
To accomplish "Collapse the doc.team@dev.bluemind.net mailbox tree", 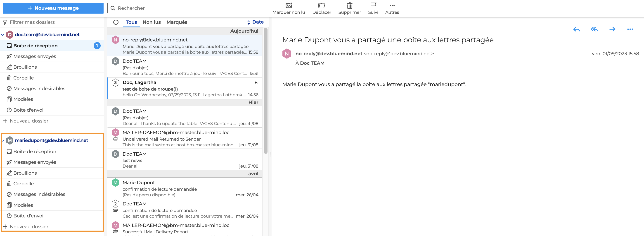I will (3, 35).
